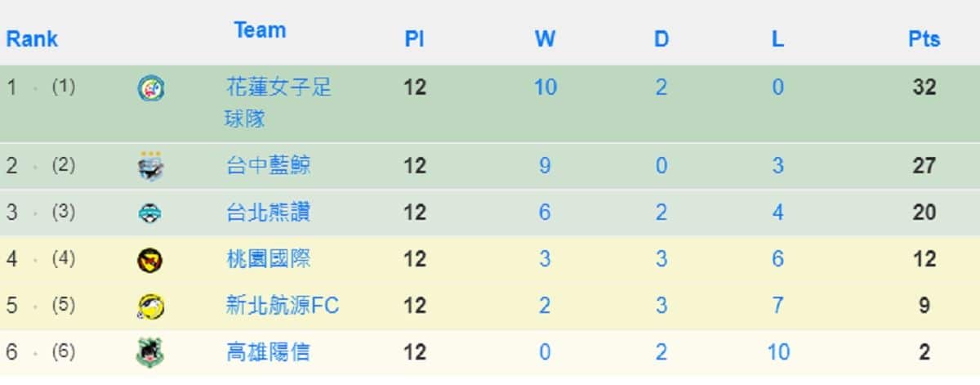Viewport: 980px width, 385px height.
Task: Click the 花蓮女子足球隊 team logo icon
Action: [151, 87]
